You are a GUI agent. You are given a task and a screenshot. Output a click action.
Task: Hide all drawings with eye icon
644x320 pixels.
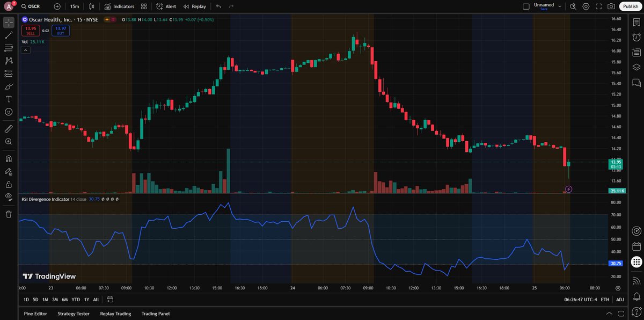pyautogui.click(x=9, y=197)
